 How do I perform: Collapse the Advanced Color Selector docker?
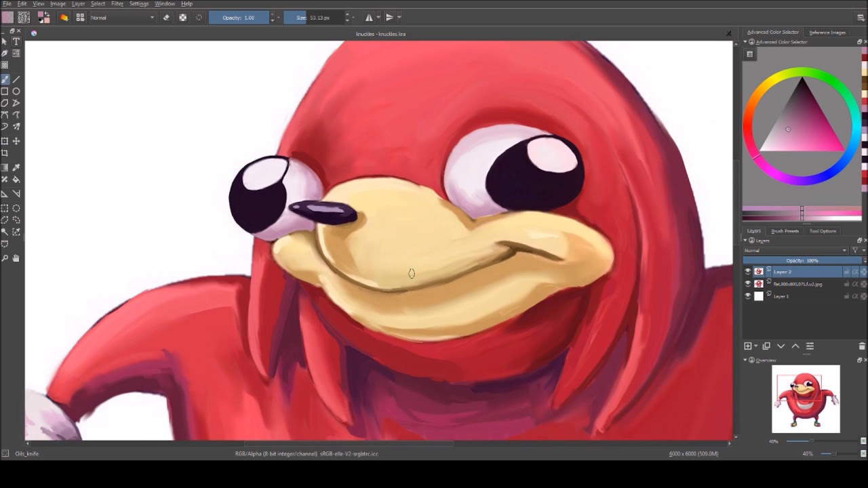(746, 42)
